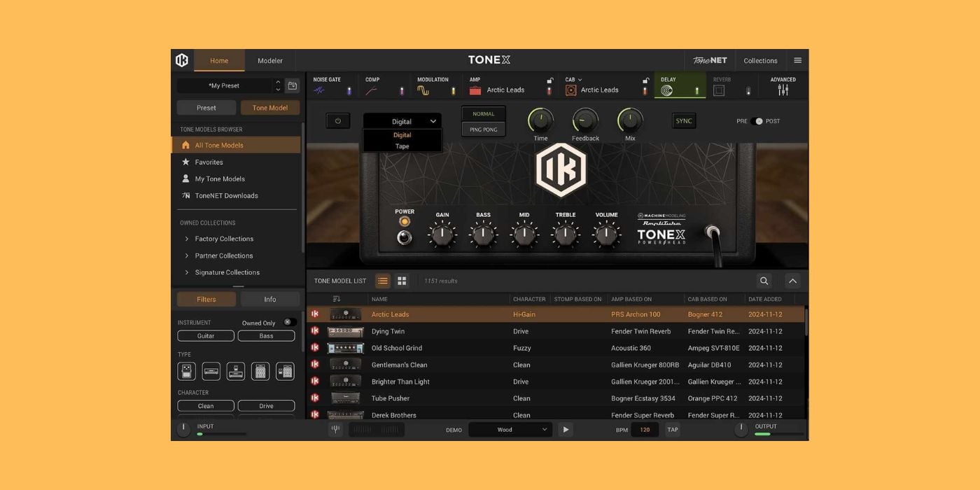Open the Demo Wood dropdown
The height and width of the screenshot is (490, 980).
coord(509,429)
